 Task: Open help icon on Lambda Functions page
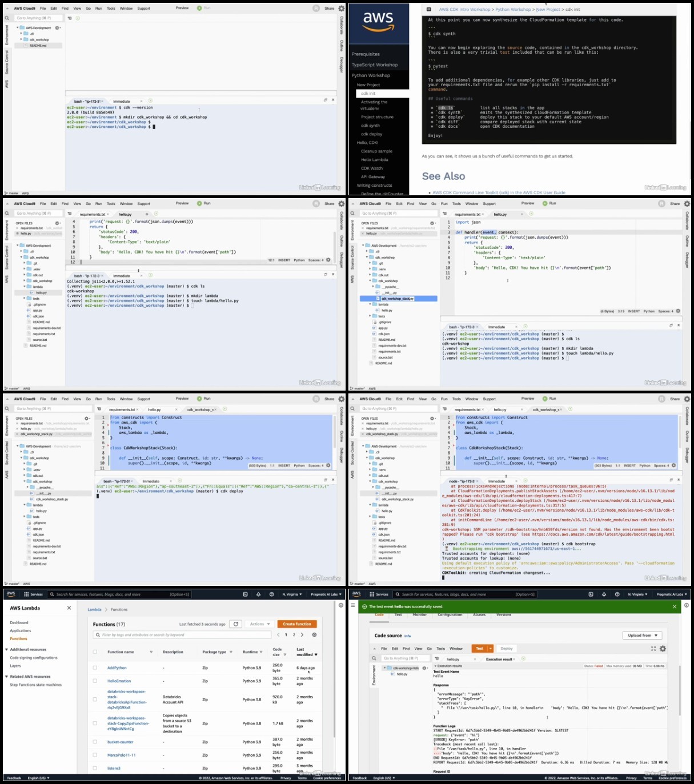pos(272,594)
